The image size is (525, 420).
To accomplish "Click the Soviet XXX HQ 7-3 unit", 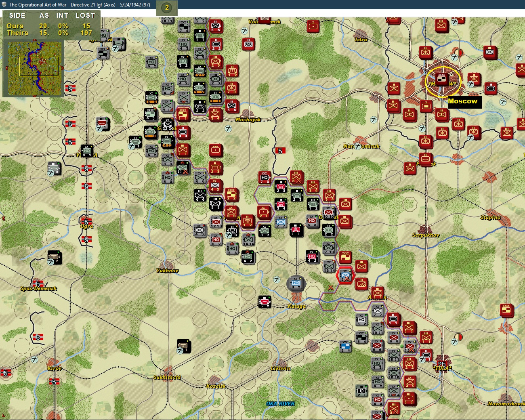I will click(x=265, y=178).
